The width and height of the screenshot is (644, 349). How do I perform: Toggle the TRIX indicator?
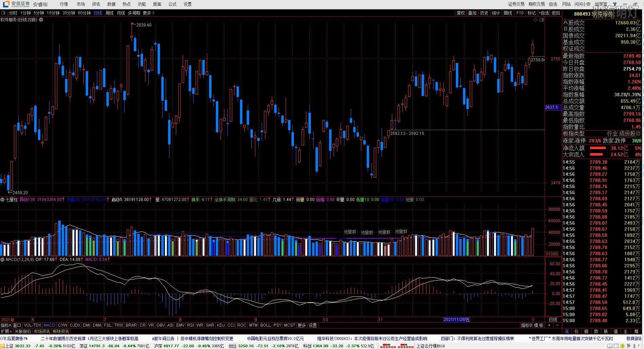coord(119,325)
